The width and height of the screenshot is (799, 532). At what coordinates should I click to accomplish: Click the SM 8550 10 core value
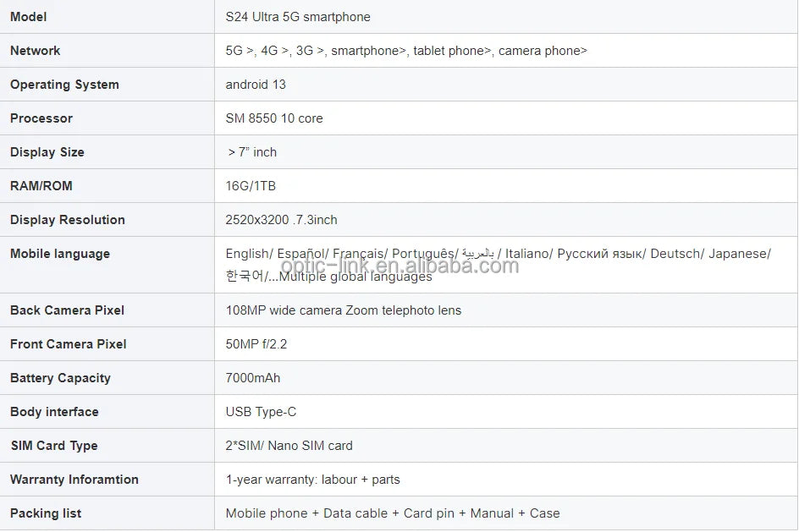274,118
